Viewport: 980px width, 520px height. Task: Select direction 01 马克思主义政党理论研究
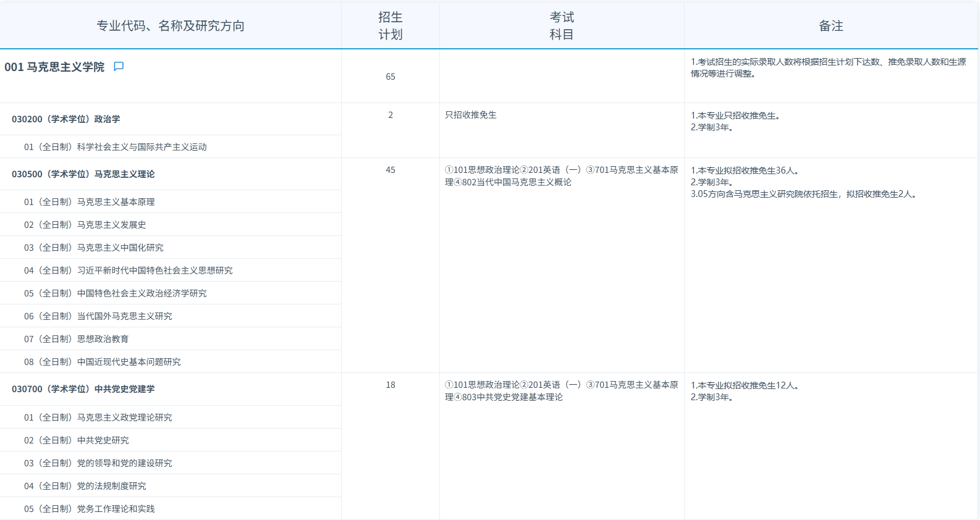(x=98, y=417)
